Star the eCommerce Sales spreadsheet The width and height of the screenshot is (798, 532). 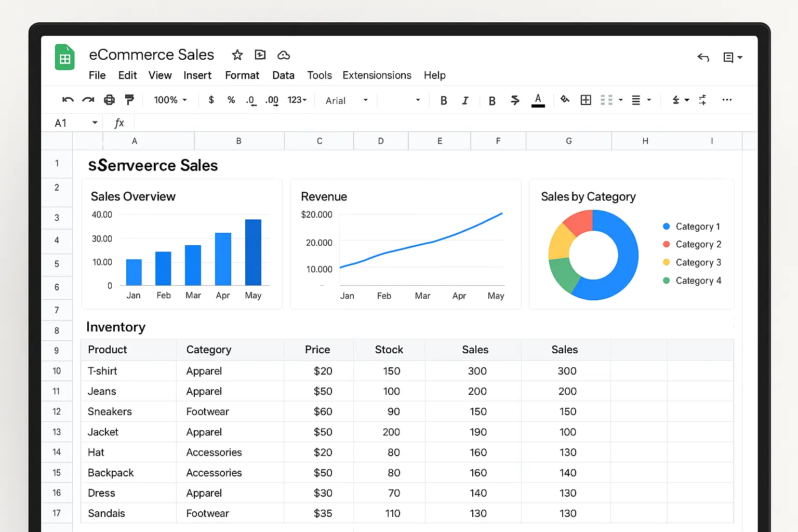point(237,55)
